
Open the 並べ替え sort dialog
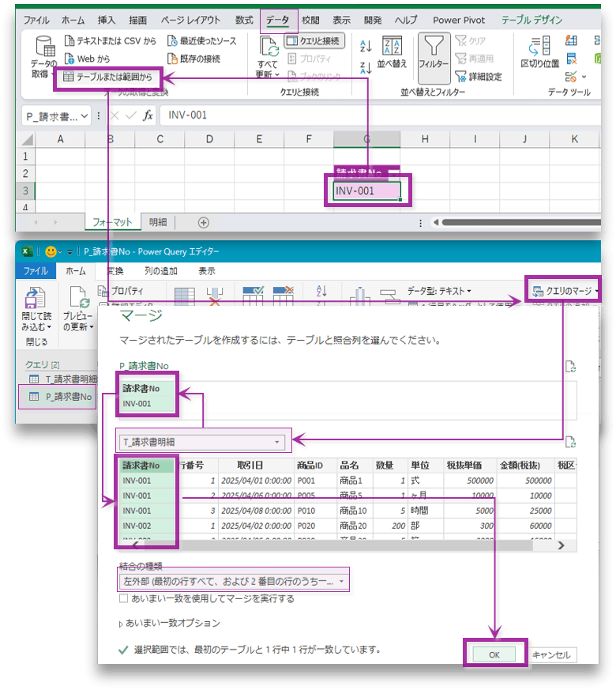pyautogui.click(x=392, y=52)
